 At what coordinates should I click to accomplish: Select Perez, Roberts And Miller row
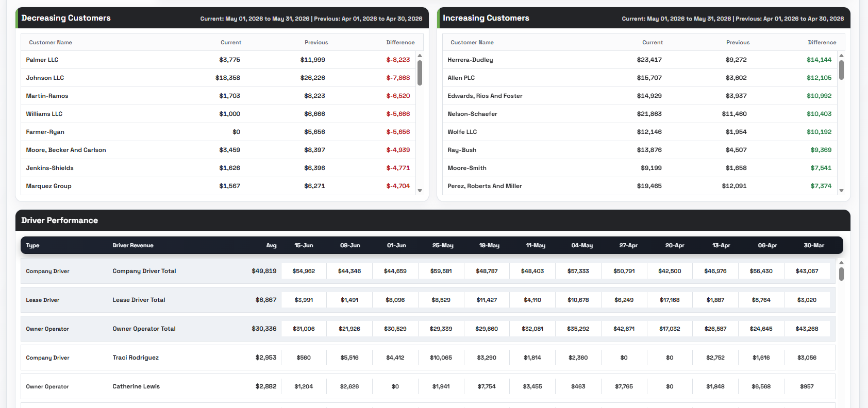coord(641,186)
